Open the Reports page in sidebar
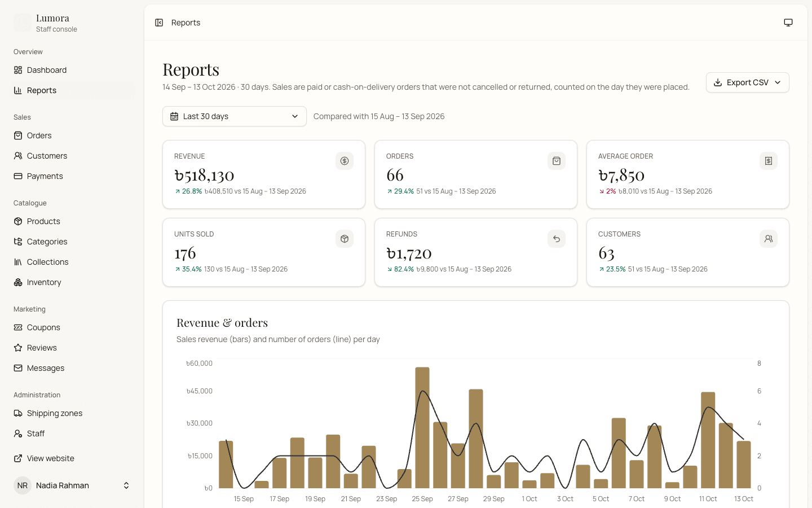This screenshot has height=508, width=812. 72,90
